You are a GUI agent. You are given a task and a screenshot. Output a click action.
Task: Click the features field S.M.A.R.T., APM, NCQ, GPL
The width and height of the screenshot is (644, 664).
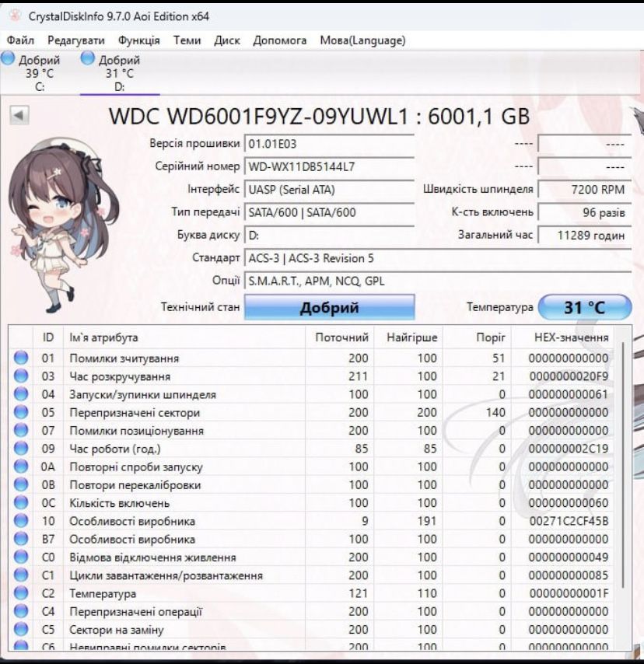pyautogui.click(x=438, y=281)
